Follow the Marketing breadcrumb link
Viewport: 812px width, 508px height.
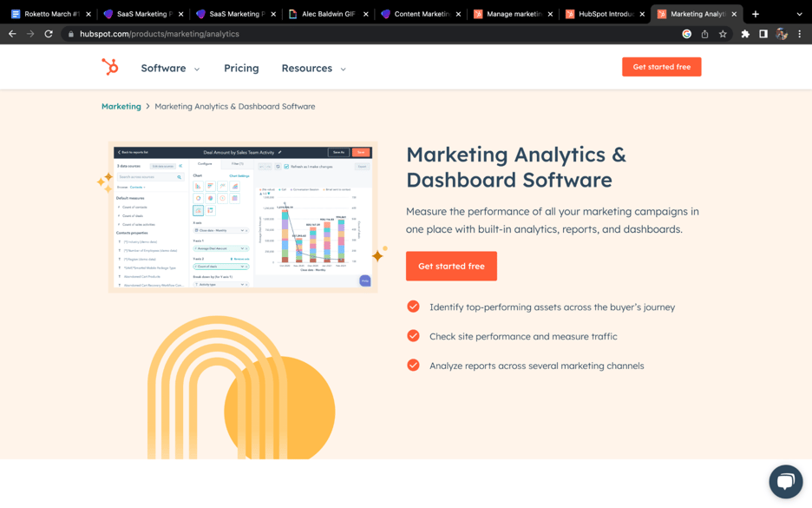click(121, 106)
